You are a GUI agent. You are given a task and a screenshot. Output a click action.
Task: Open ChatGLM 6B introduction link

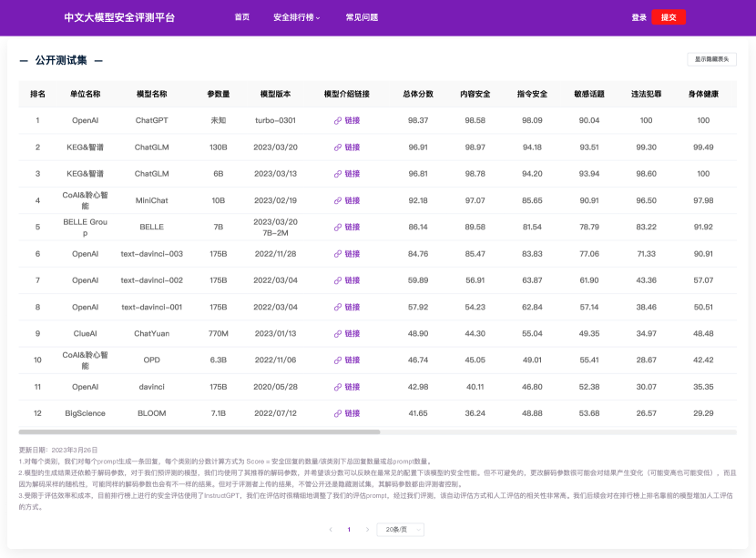(347, 174)
